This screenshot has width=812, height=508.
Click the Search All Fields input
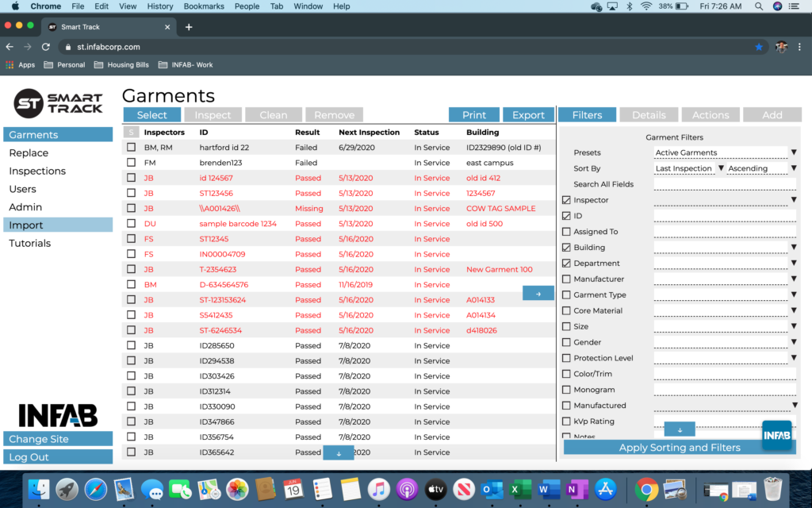pyautogui.click(x=725, y=184)
